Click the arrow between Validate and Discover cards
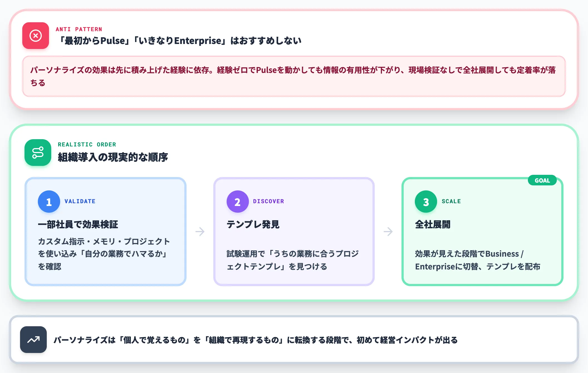The height and width of the screenshot is (373, 588). (200, 231)
